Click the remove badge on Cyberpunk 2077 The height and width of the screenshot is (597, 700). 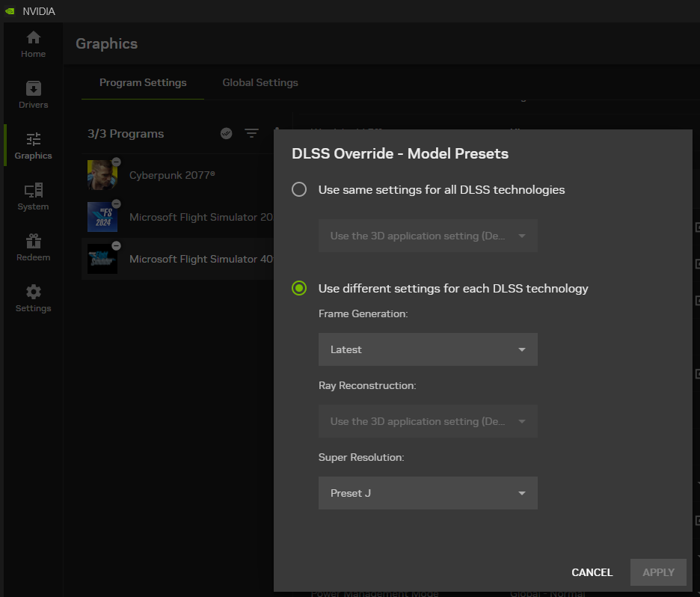tap(117, 162)
